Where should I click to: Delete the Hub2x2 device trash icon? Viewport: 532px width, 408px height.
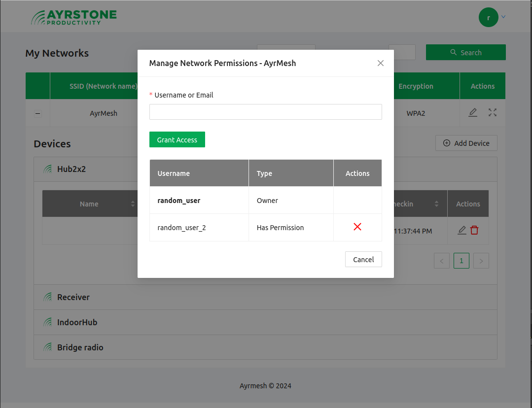[474, 230]
